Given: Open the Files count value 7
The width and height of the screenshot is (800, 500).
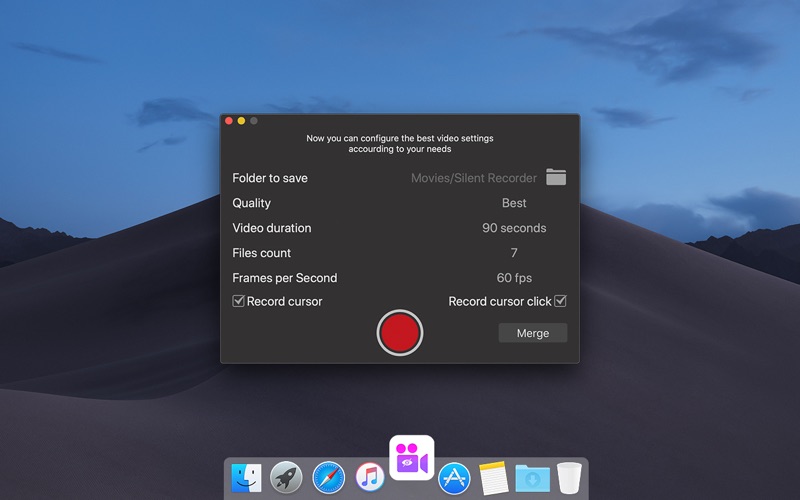Looking at the screenshot, I should pyautogui.click(x=514, y=253).
